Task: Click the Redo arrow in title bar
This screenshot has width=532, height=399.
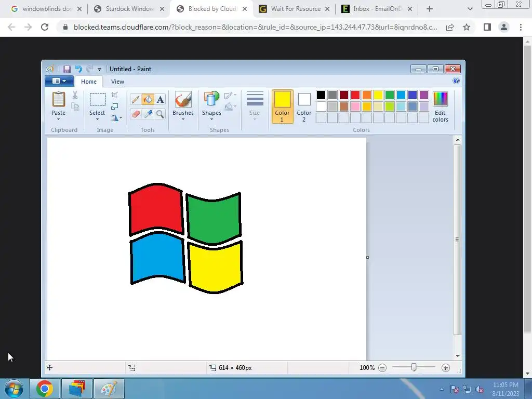Action: [89, 69]
